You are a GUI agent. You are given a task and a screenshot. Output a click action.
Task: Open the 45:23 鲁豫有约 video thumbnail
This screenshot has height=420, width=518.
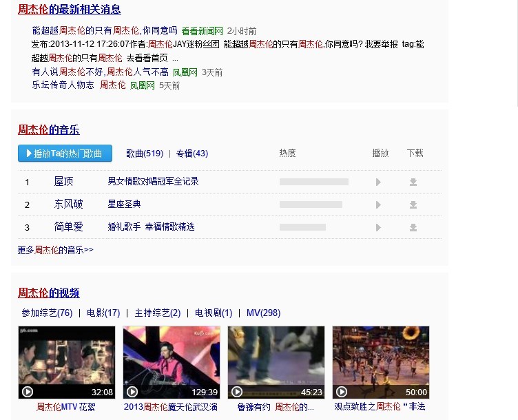click(276, 362)
